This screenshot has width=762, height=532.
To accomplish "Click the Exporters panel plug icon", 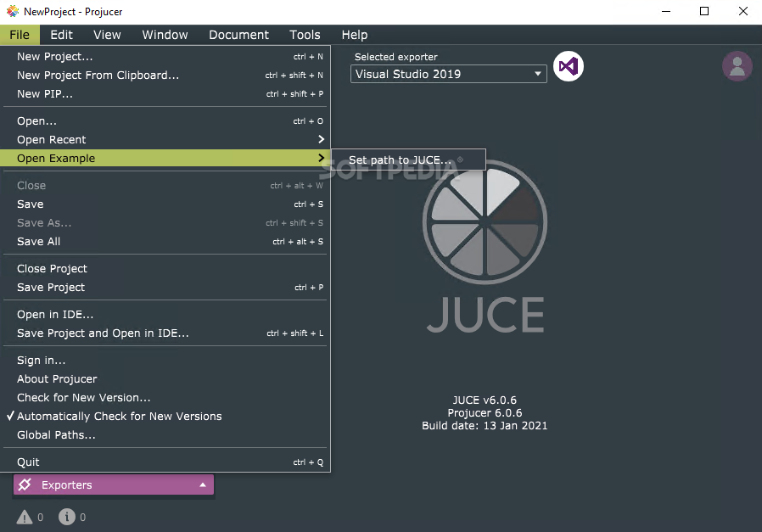I will (25, 484).
